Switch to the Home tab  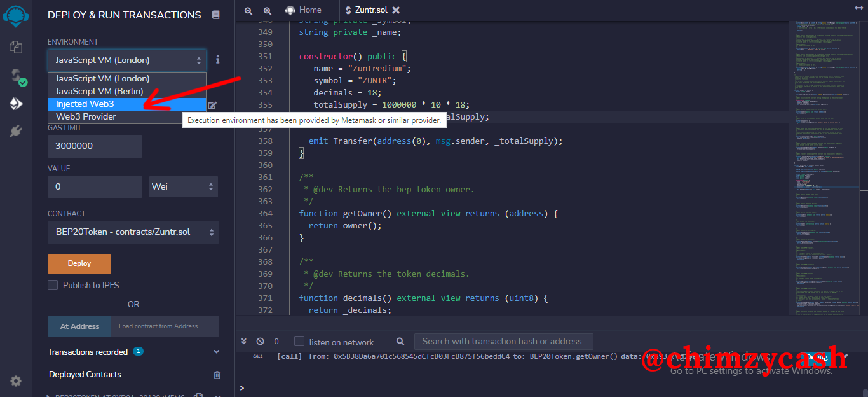coord(304,10)
